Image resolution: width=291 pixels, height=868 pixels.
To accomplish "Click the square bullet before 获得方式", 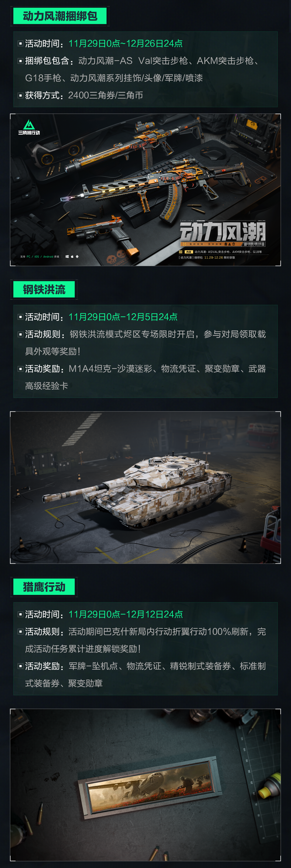I will click(20, 95).
